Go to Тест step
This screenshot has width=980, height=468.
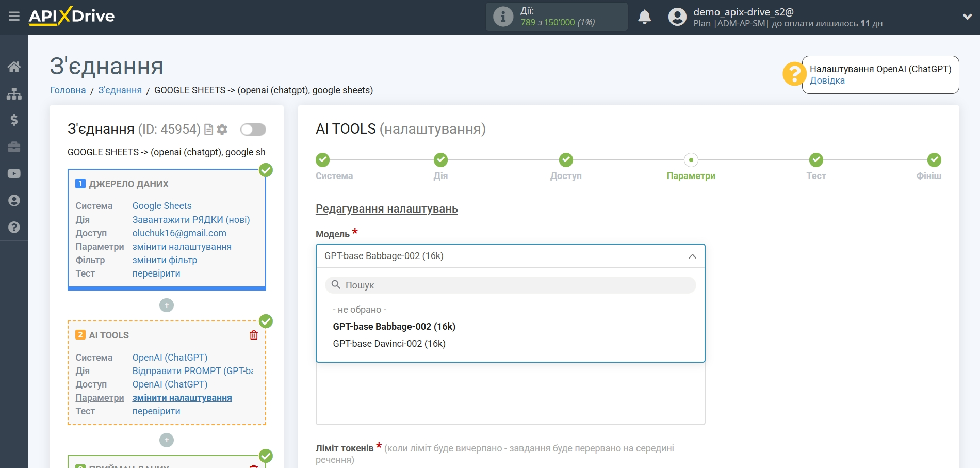816,160
